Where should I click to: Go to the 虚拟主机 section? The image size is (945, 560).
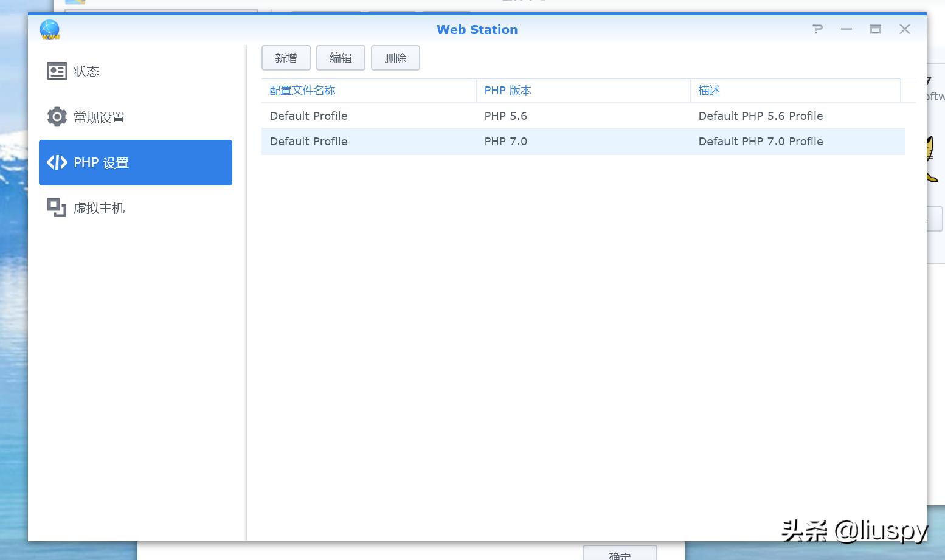point(136,208)
